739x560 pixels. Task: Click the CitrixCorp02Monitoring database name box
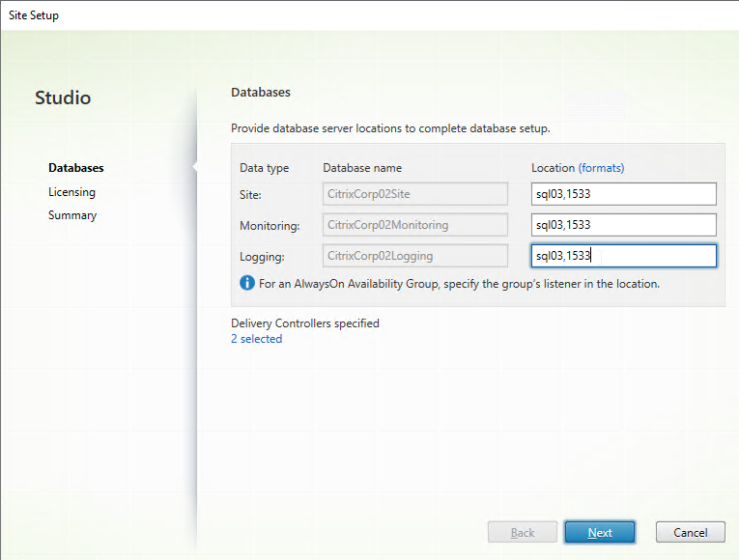(415, 225)
